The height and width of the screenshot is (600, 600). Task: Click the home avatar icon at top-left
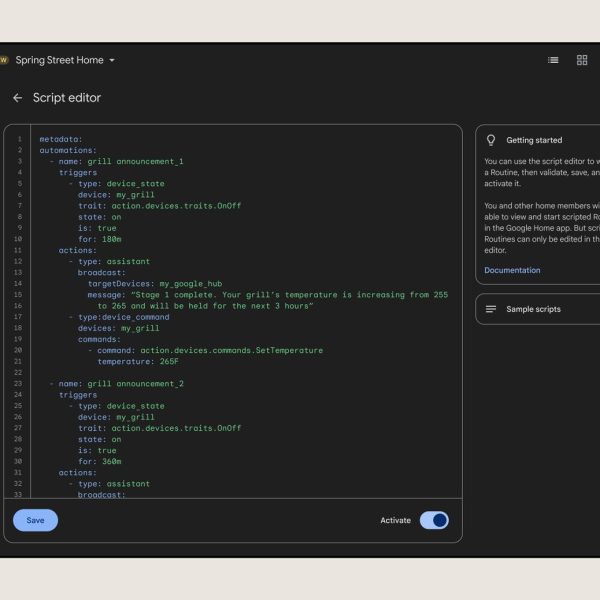point(3,60)
